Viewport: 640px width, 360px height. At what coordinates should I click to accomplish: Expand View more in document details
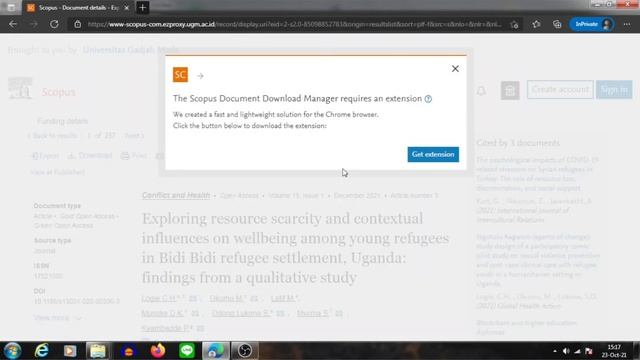57,318
